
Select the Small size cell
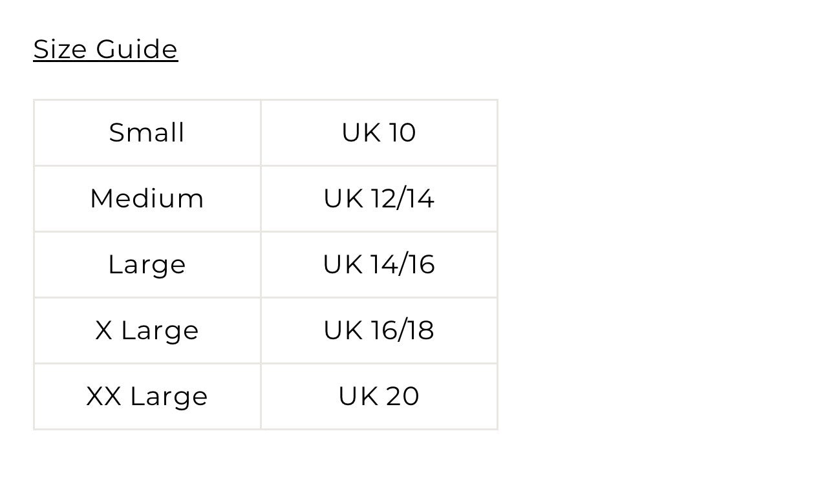click(x=147, y=132)
